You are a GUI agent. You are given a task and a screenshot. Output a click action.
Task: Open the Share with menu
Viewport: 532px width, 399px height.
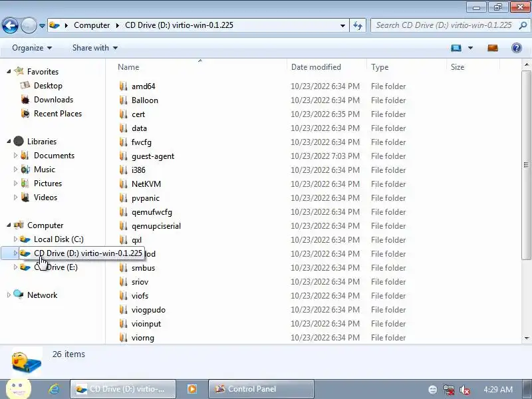[x=95, y=48]
